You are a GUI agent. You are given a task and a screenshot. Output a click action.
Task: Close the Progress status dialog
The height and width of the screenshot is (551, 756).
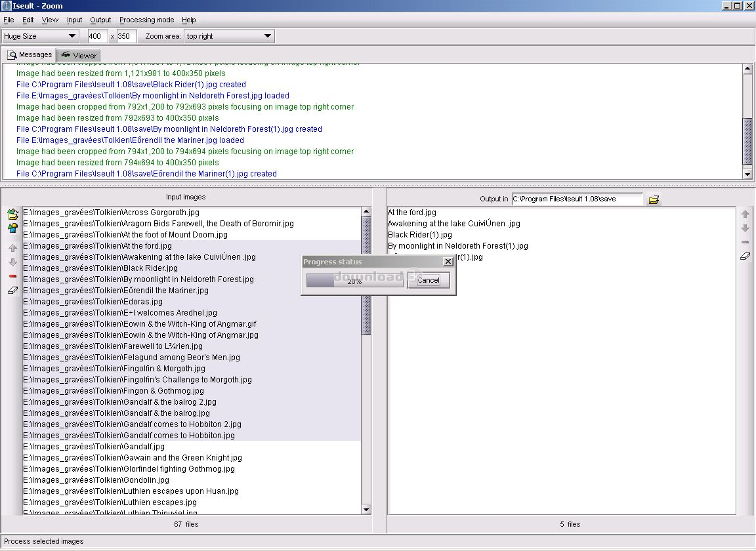pos(448,261)
